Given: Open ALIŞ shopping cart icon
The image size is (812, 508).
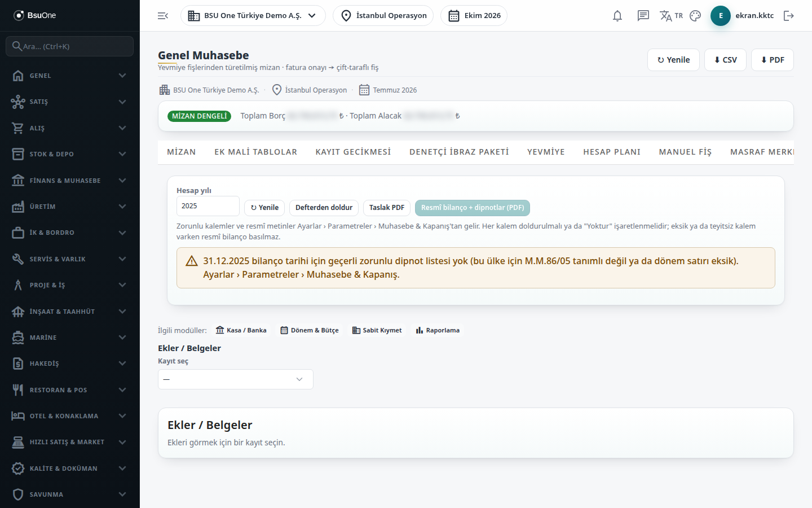Looking at the screenshot, I should click(18, 128).
